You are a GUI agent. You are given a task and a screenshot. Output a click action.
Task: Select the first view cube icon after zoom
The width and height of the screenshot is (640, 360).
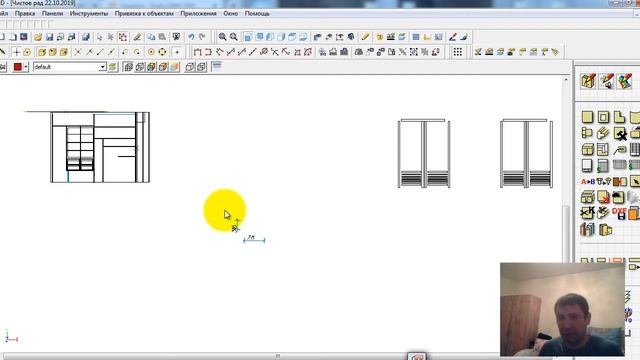click(248, 37)
